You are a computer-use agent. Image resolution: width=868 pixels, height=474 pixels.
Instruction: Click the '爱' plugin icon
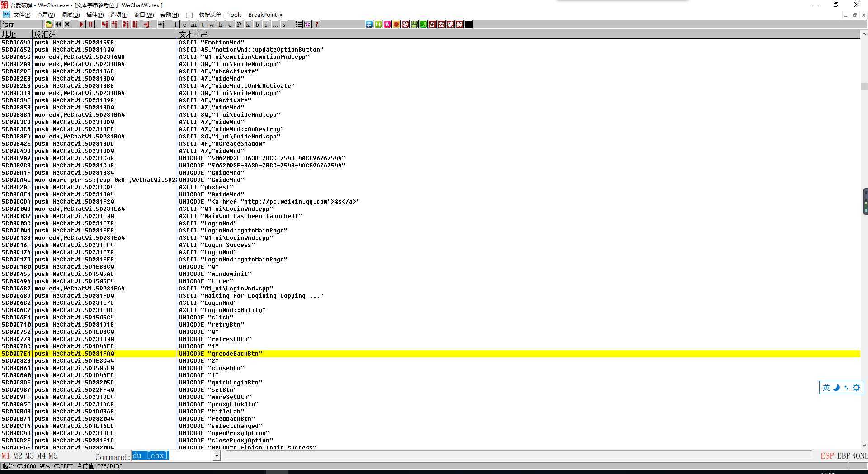pos(442,24)
